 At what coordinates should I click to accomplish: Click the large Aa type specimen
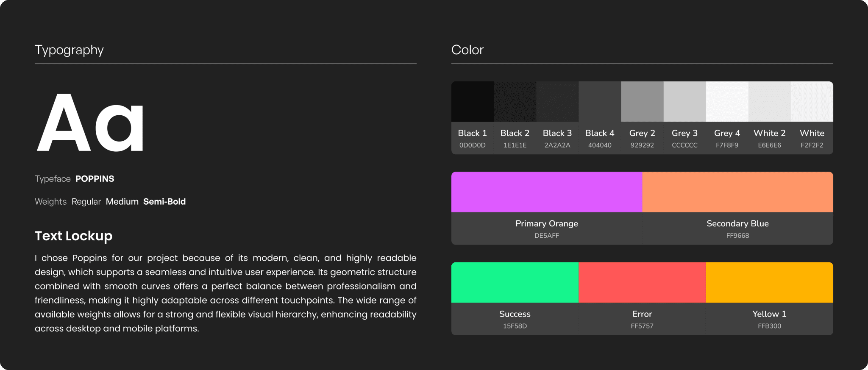(x=91, y=123)
